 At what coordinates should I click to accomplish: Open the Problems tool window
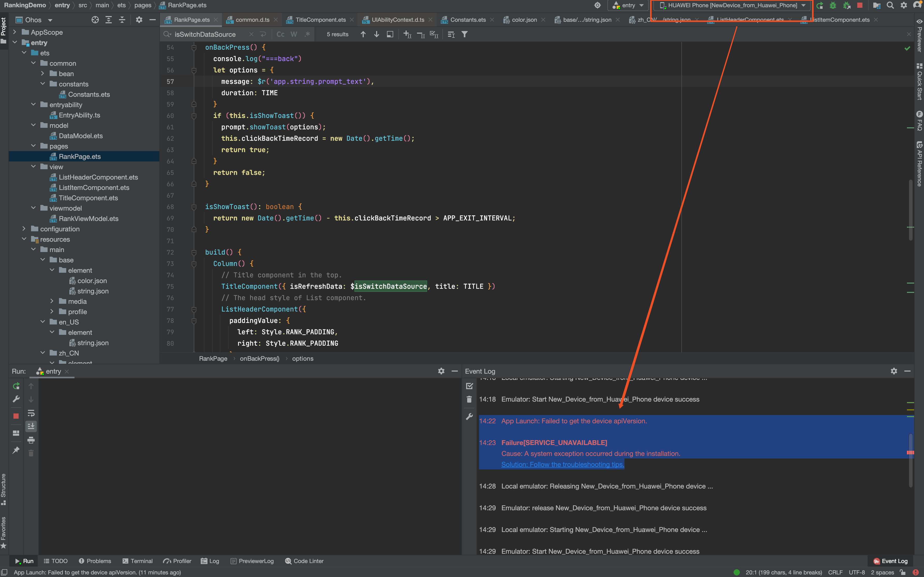point(95,561)
